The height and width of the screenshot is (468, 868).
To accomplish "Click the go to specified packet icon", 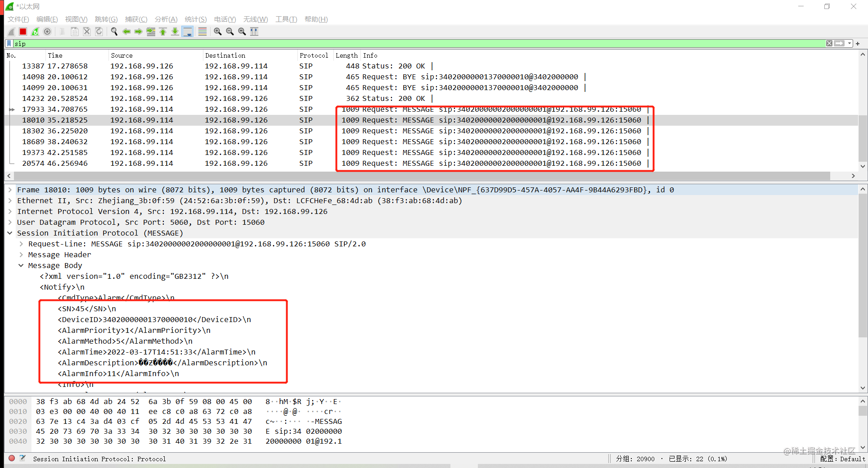I will tap(151, 32).
